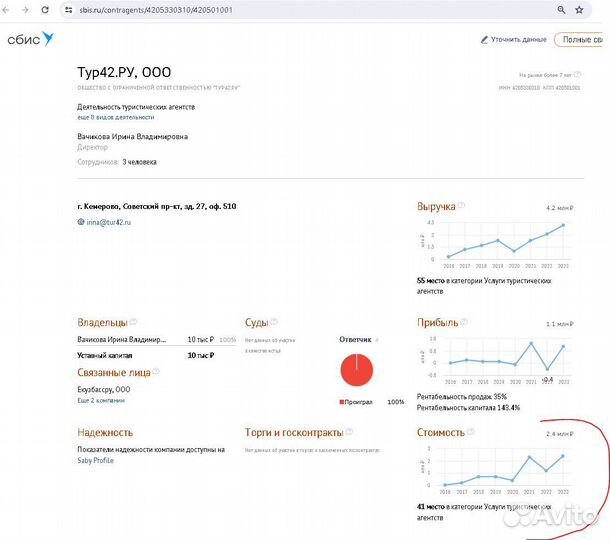This screenshot has width=610, height=540.
Task: Open the Стоимость section heading
Action: 441,433
